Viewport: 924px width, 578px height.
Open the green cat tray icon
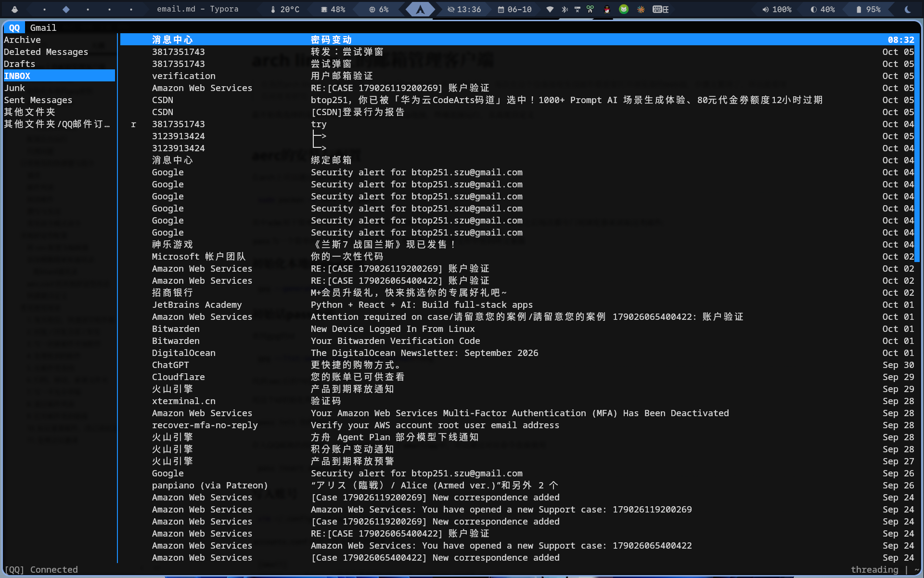[624, 9]
